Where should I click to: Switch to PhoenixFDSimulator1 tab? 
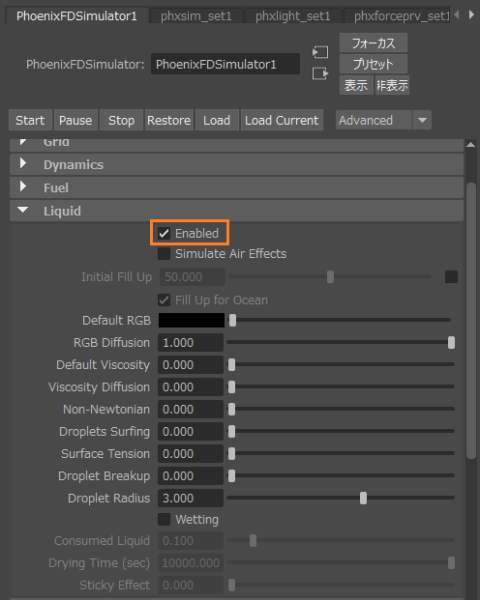point(77,16)
